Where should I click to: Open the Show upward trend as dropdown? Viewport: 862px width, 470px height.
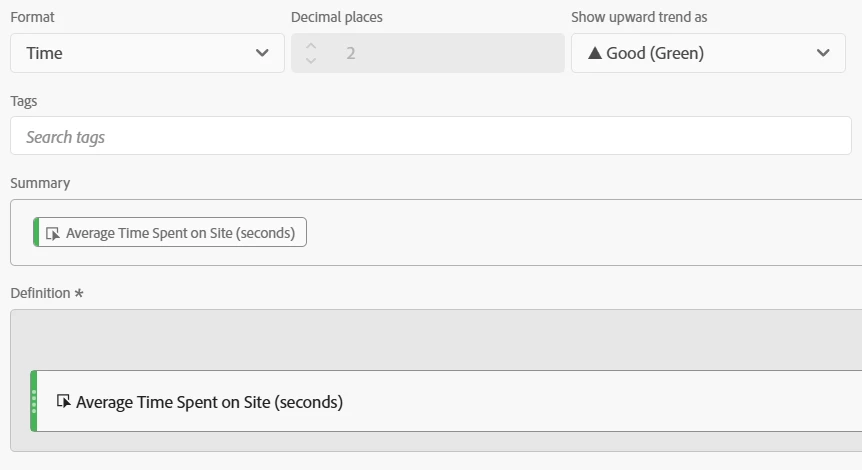700,53
